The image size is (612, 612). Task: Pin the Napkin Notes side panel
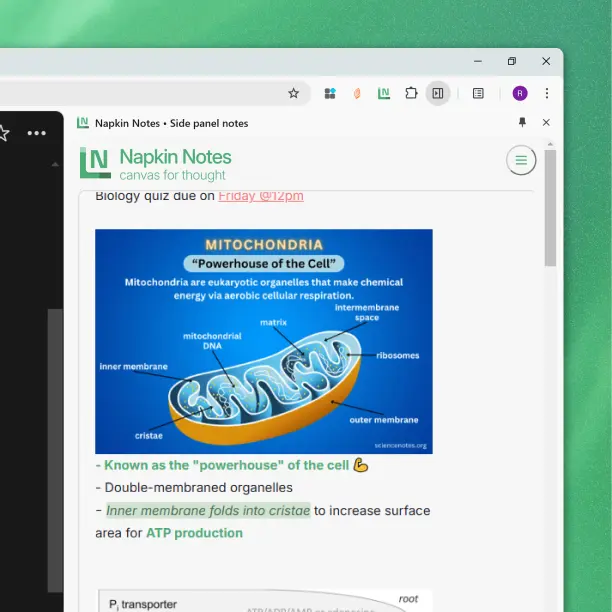522,122
